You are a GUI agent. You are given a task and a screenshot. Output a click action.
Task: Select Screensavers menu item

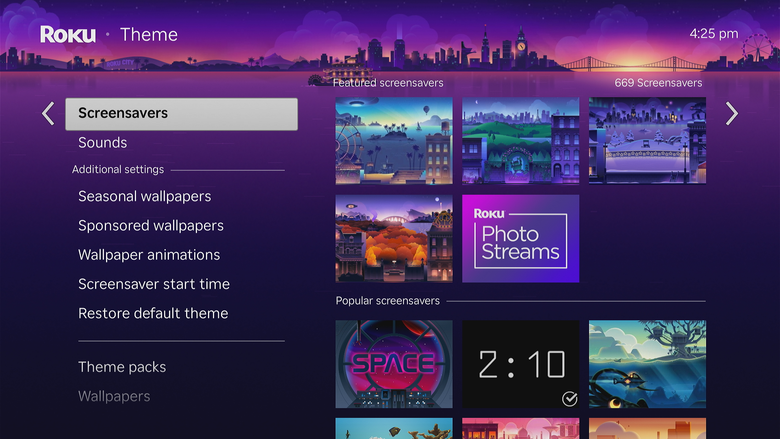(182, 114)
